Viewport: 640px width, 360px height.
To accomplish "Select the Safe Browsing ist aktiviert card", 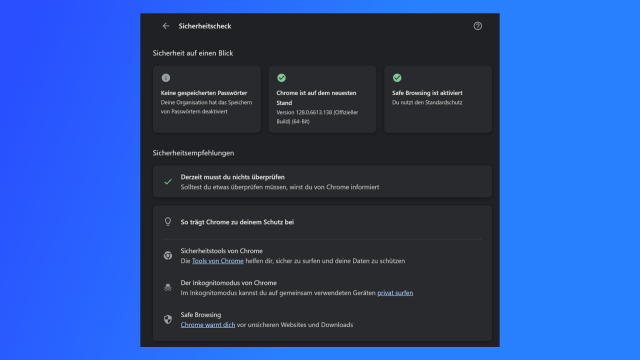I will point(438,99).
